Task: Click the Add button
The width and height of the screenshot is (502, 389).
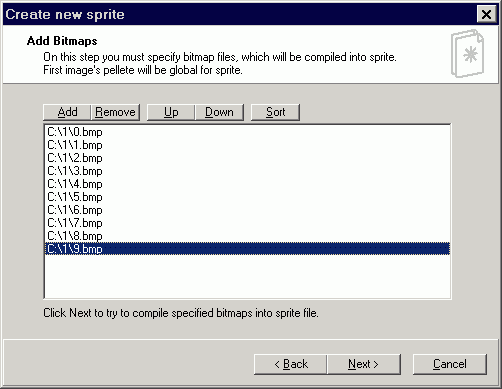Action: click(67, 112)
